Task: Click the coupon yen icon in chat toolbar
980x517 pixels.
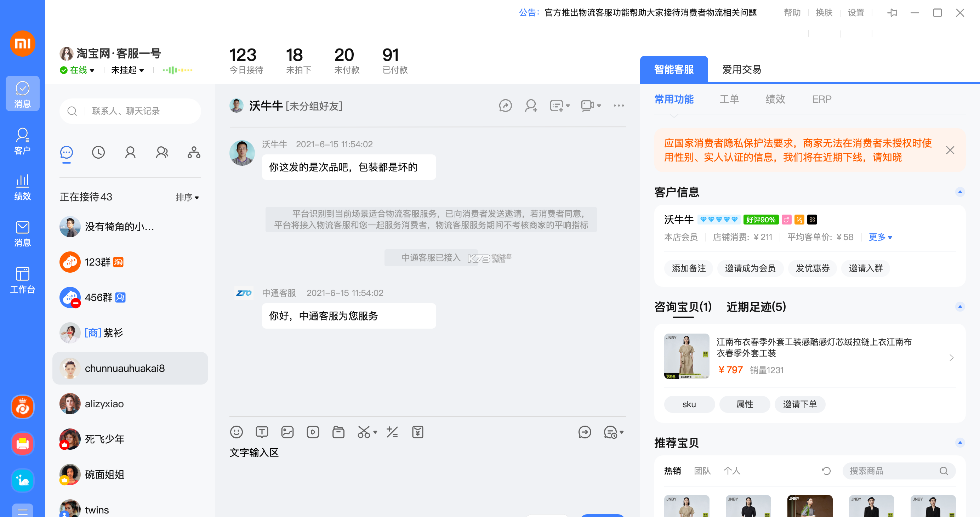Action: click(x=418, y=432)
